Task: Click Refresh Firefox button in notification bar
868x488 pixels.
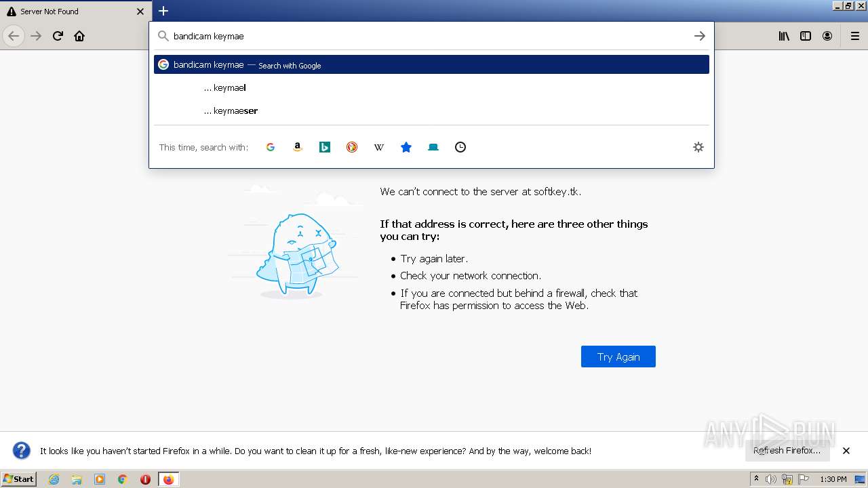Action: (787, 451)
